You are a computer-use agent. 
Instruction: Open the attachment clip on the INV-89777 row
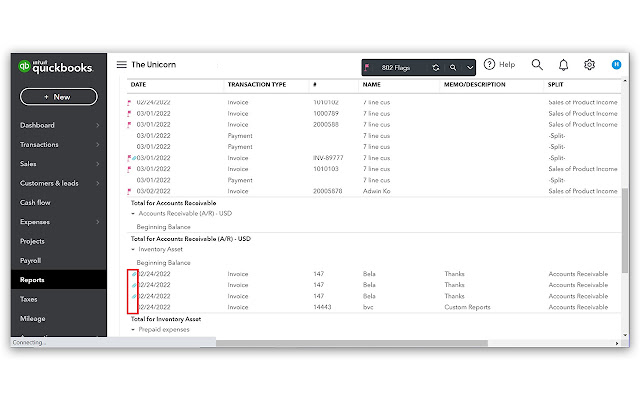[134, 158]
